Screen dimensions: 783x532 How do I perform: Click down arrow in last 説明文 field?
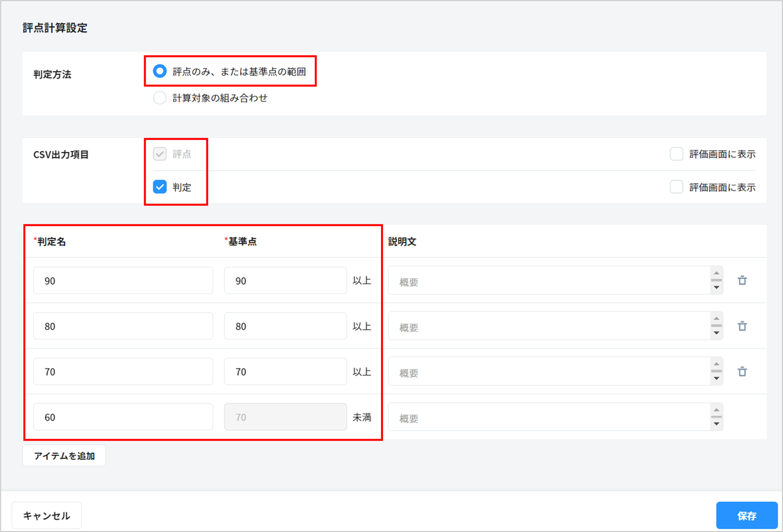[716, 424]
